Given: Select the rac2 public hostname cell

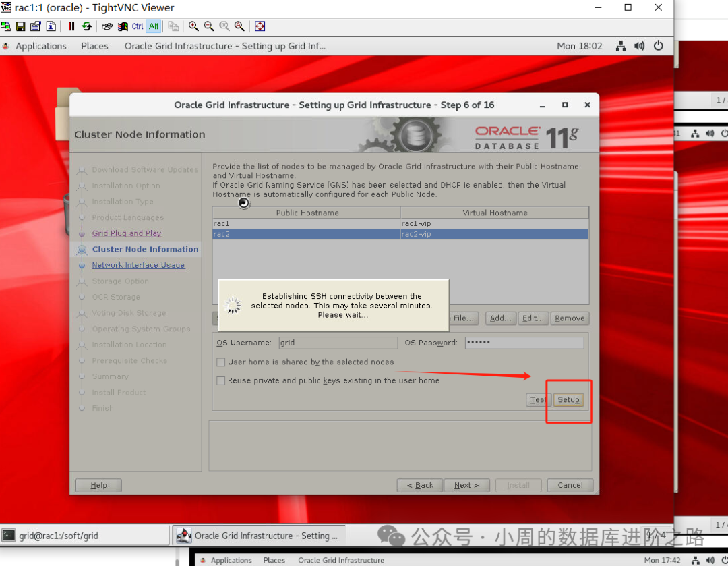Looking at the screenshot, I should [307, 234].
